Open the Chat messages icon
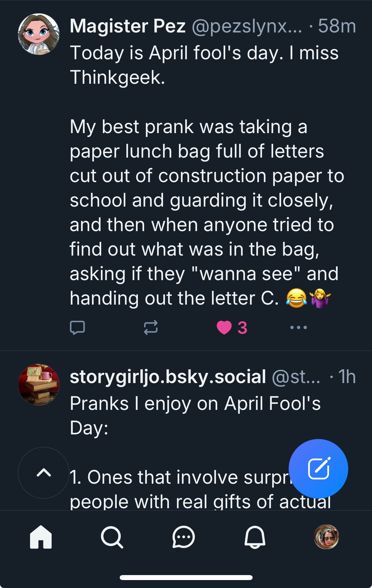The image size is (372, 588). point(184,537)
